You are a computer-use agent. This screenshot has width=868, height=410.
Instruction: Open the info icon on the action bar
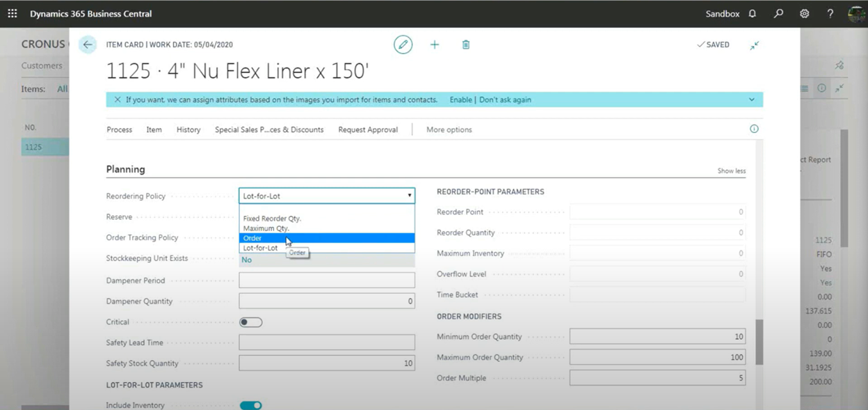(754, 129)
